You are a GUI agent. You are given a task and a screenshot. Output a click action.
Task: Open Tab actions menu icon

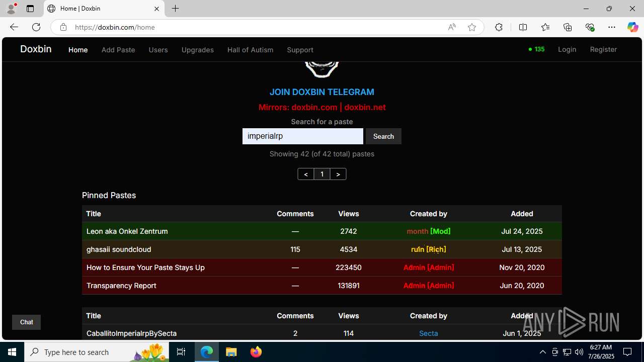(x=30, y=9)
